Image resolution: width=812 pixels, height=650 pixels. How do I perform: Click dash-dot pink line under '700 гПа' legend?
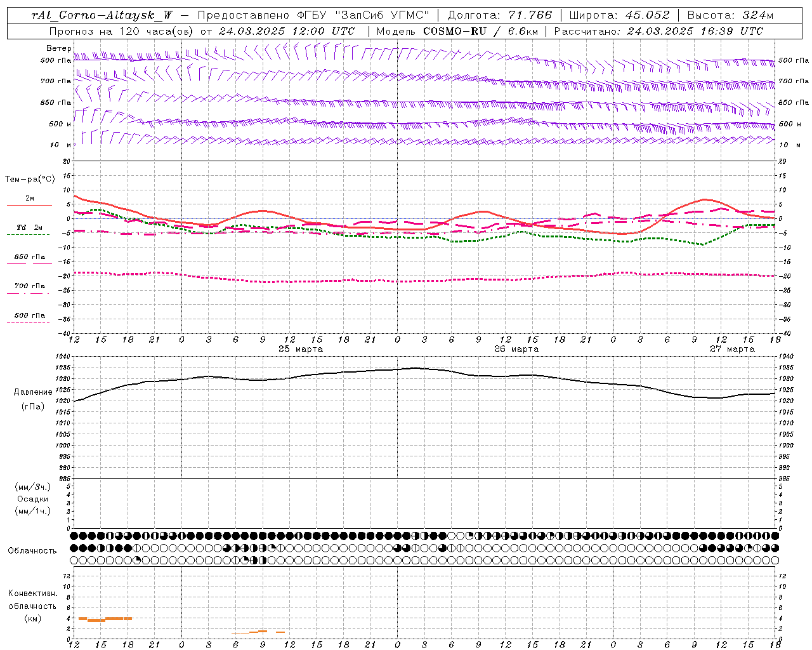[28, 293]
